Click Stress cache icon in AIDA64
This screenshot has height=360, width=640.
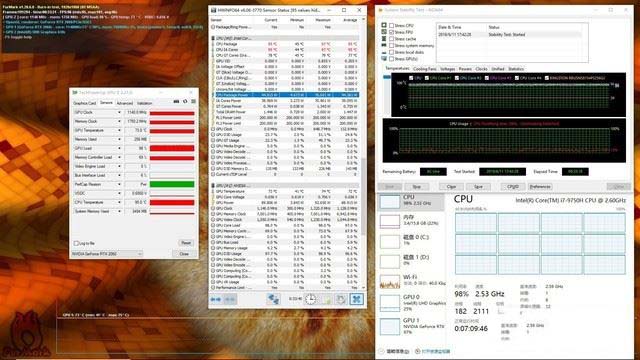tap(384, 39)
